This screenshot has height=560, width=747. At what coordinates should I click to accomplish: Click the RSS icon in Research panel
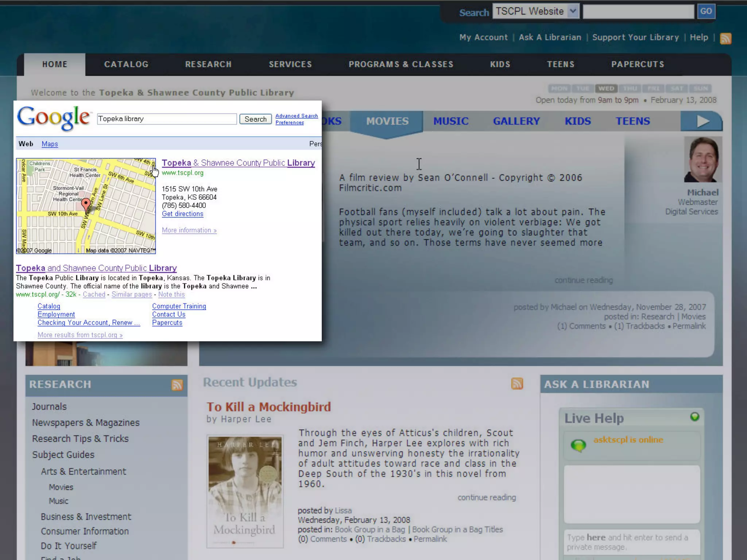click(x=177, y=385)
